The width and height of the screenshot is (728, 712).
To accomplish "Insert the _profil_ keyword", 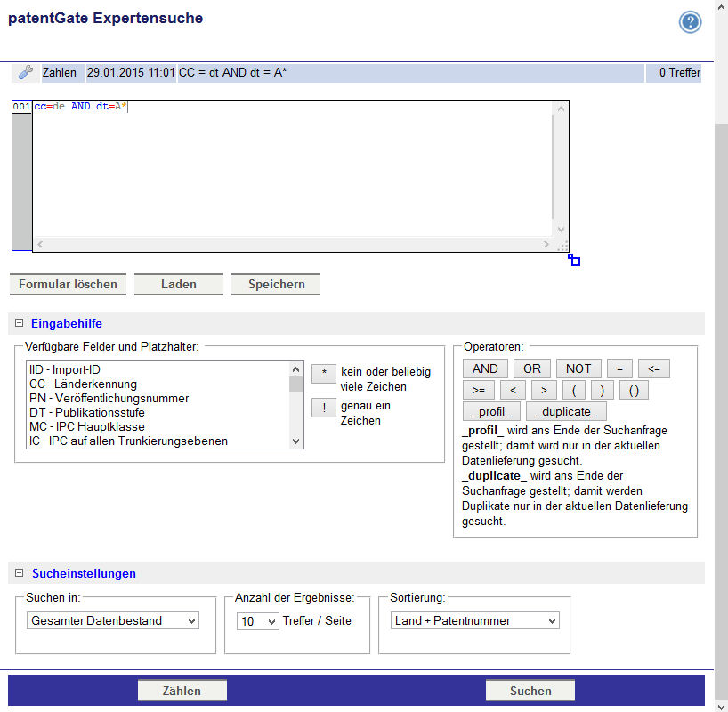I will (491, 411).
